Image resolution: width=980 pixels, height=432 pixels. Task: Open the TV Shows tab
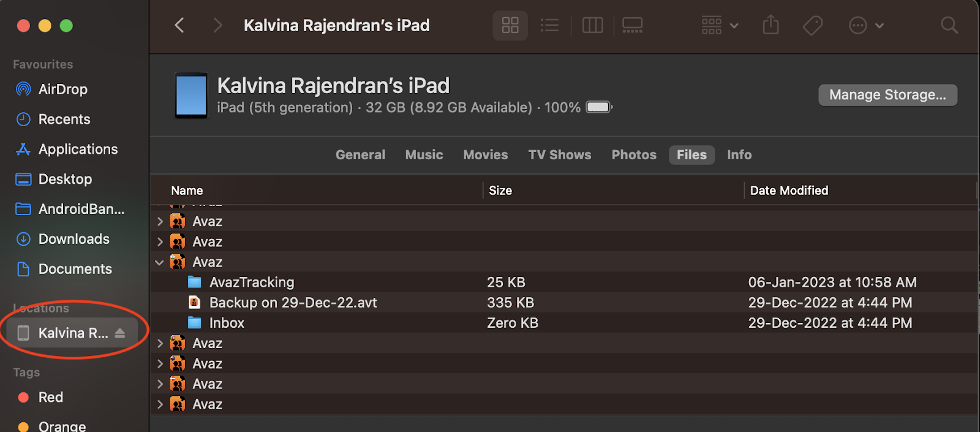(x=560, y=155)
